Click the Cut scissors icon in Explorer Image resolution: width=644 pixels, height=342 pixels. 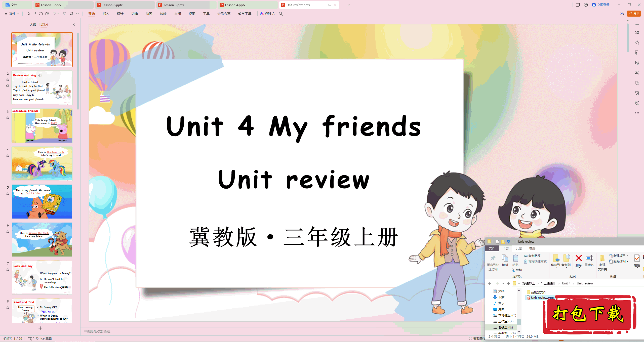point(513,270)
